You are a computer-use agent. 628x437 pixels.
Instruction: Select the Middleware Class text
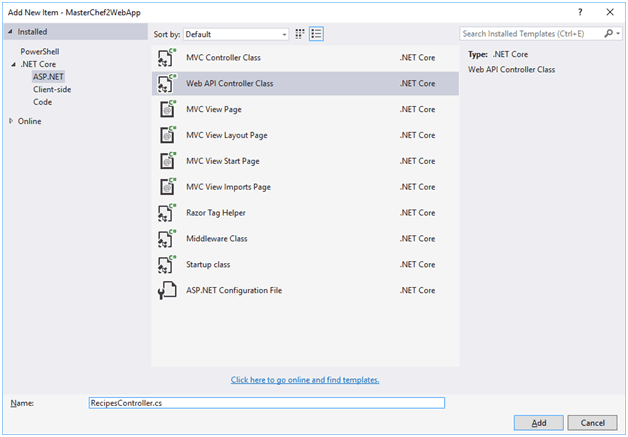coord(217,239)
